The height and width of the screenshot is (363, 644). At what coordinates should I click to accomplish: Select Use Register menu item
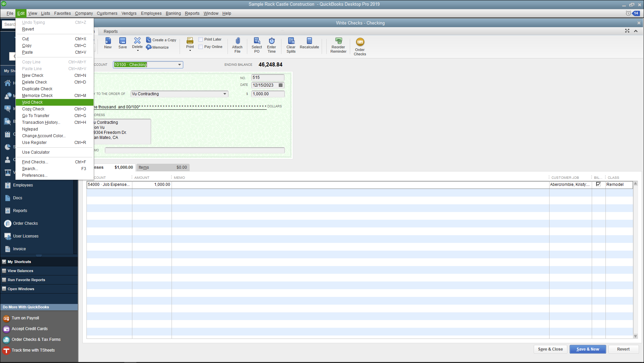pyautogui.click(x=55, y=143)
